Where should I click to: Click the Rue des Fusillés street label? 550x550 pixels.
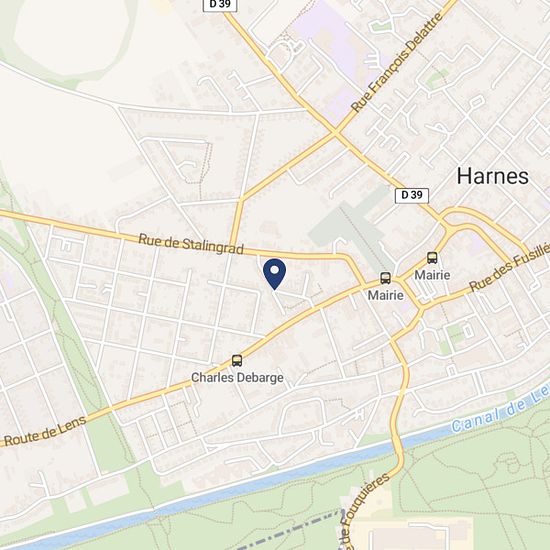[x=509, y=267]
